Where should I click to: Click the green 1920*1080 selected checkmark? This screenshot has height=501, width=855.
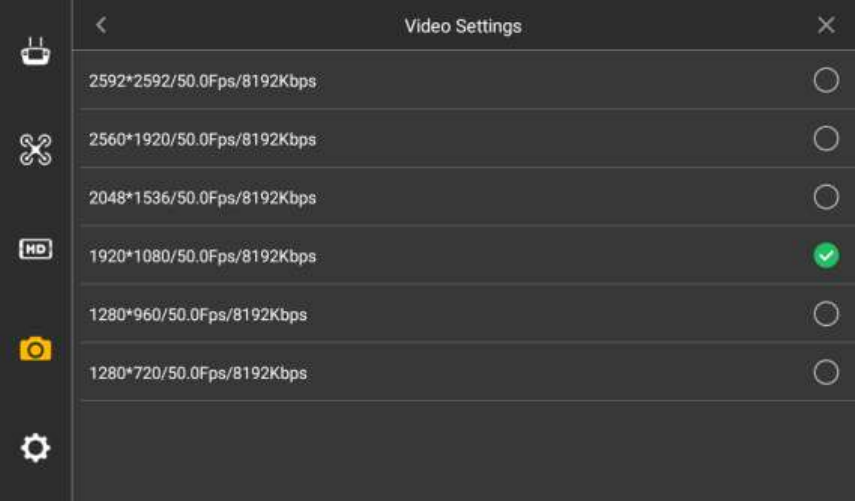point(826,255)
